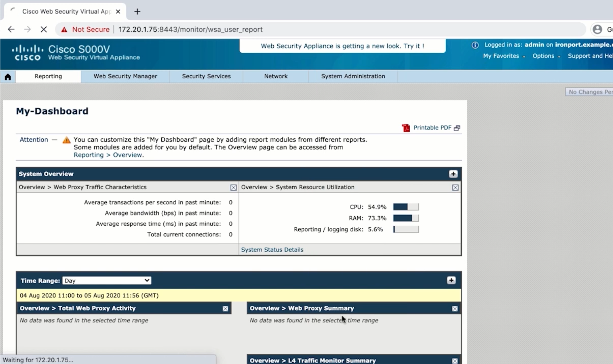Click the date range 04 Aug 2020 text
The image size is (613, 364).
click(x=89, y=295)
